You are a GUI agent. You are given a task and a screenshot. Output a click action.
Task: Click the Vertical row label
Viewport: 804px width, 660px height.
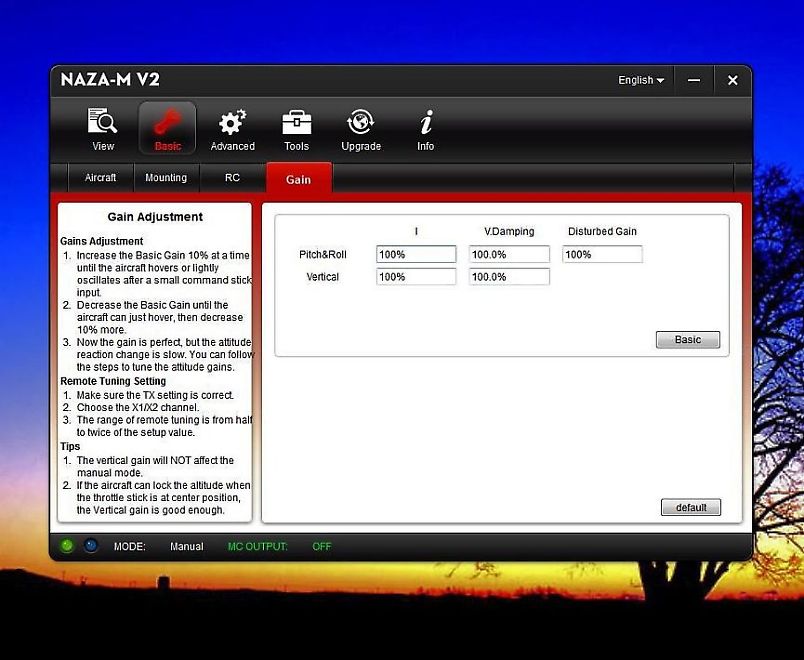tap(323, 277)
